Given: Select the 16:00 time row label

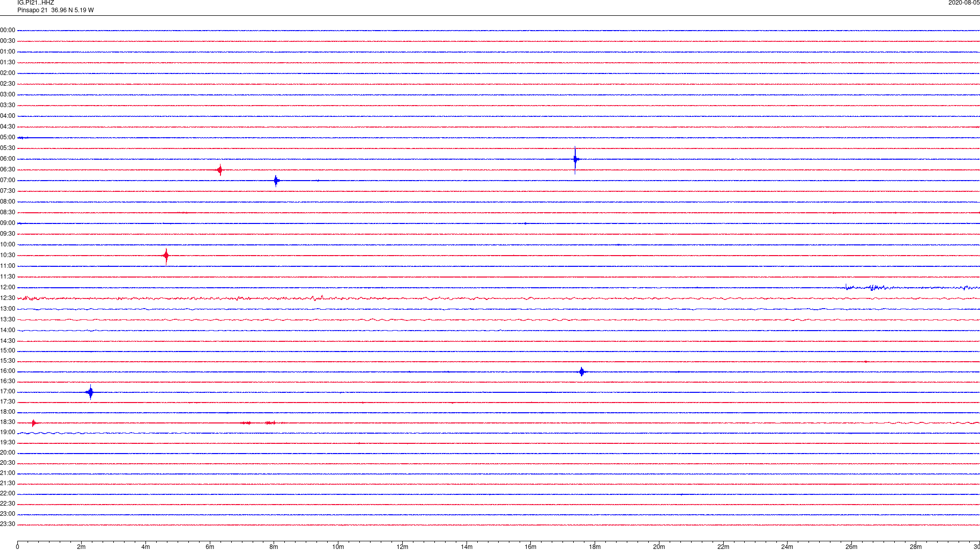Looking at the screenshot, I should pos(8,371).
